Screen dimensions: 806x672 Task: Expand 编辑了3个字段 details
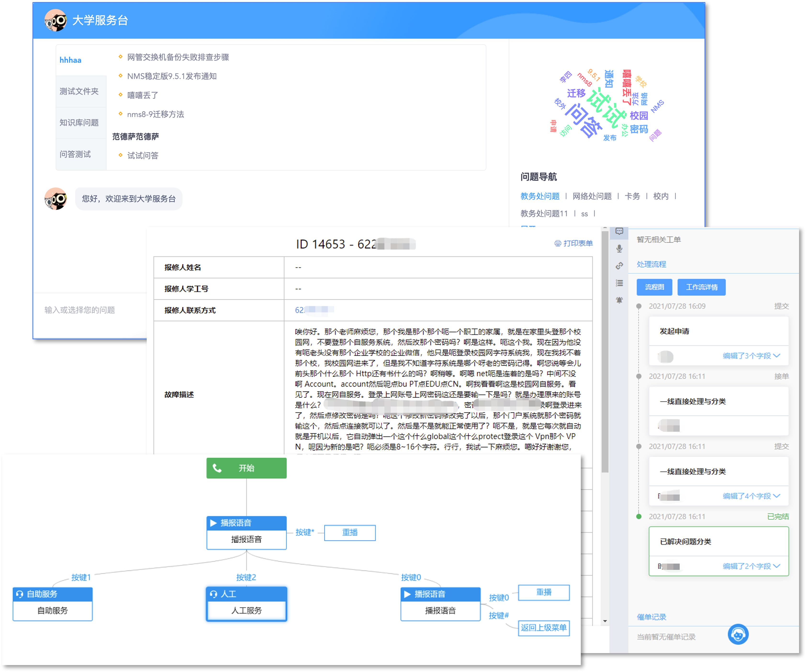click(751, 356)
